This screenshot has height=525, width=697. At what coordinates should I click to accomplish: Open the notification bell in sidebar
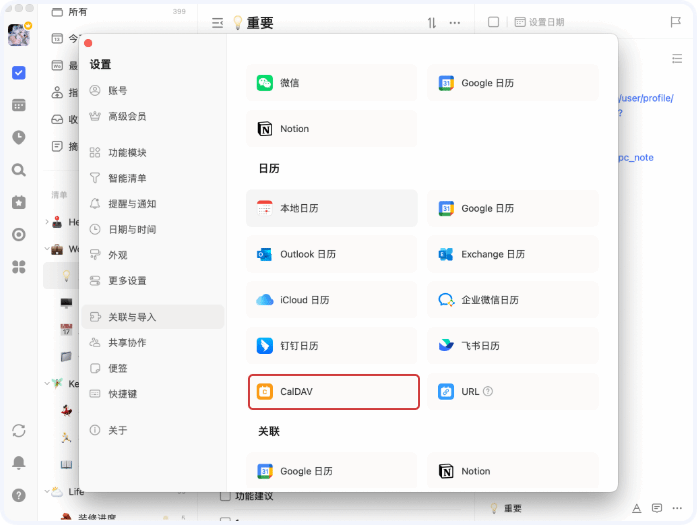[x=18, y=462]
